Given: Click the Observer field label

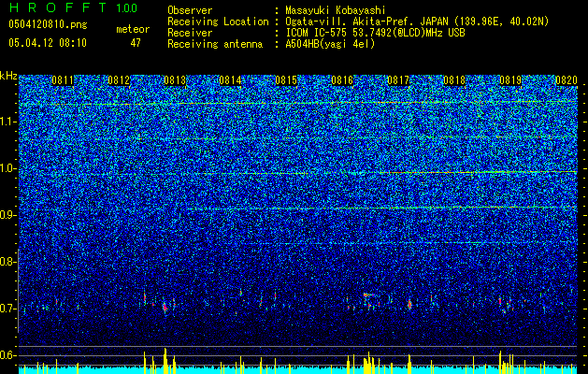Looking at the screenshot, I should (190, 11).
